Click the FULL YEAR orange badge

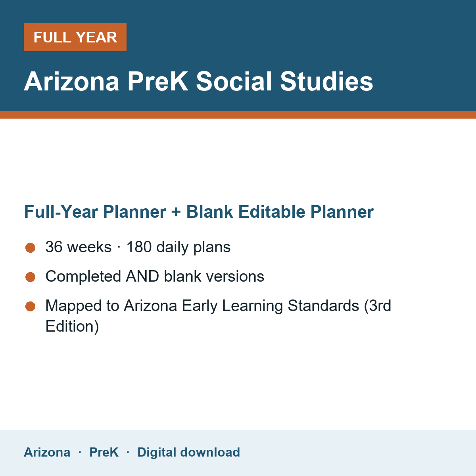(75, 37)
